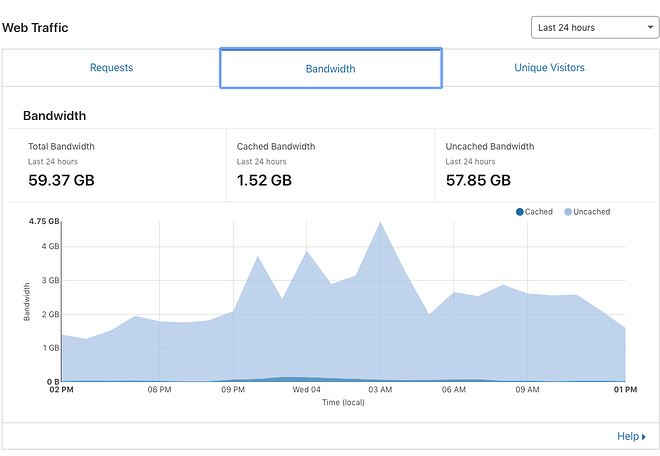
Task: Click the 3 GB y-axis label
Action: coord(50,280)
